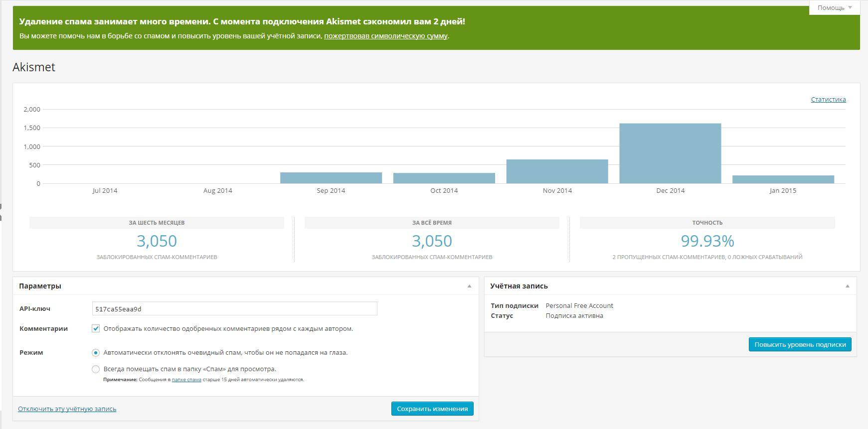Select the automatically reject obvious spam option
Viewport: 868px width, 429px height.
point(96,353)
